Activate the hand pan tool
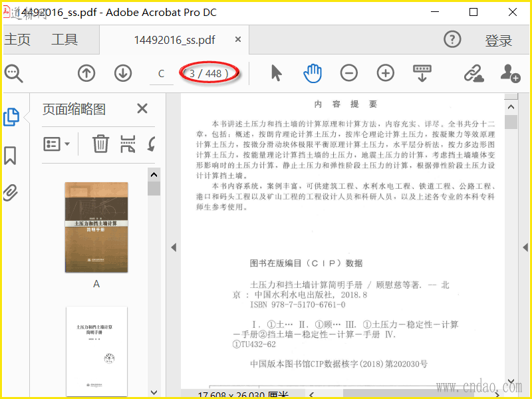Image resolution: width=532 pixels, height=399 pixels. [x=312, y=73]
